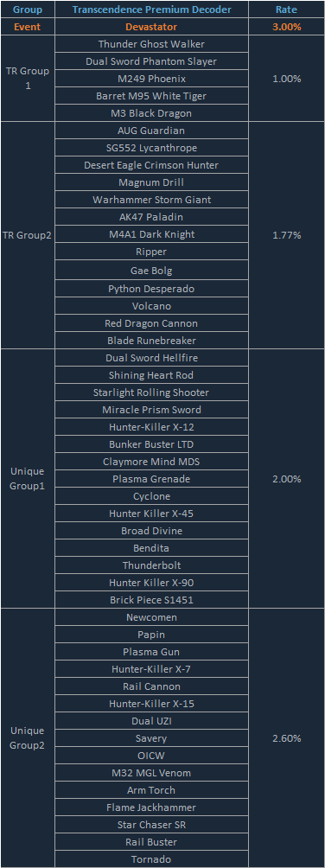Viewport: 325px width, 868px height.
Task: Click the Tornado entry
Action: tap(151, 859)
